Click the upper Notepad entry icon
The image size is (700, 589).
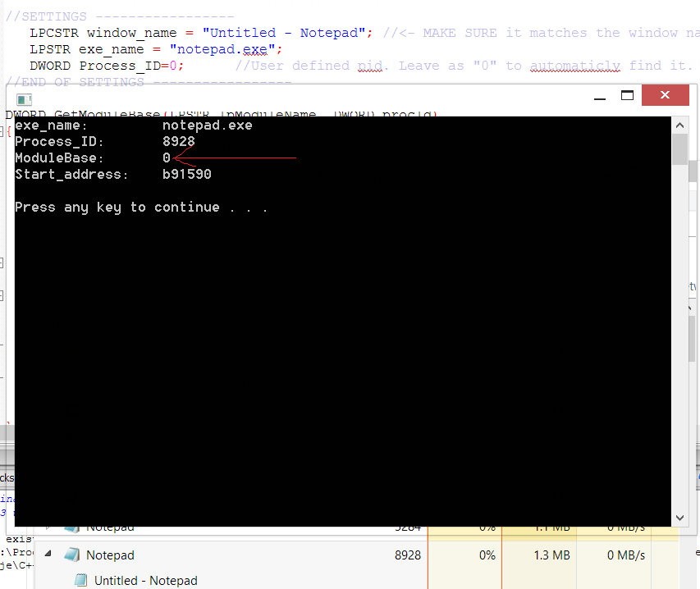71,527
